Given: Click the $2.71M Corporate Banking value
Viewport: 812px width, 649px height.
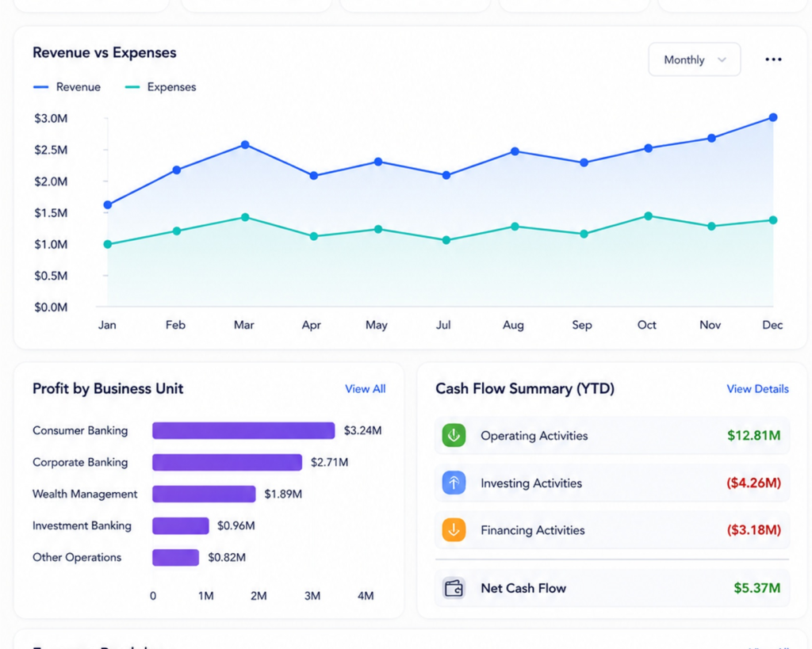Looking at the screenshot, I should coord(329,462).
